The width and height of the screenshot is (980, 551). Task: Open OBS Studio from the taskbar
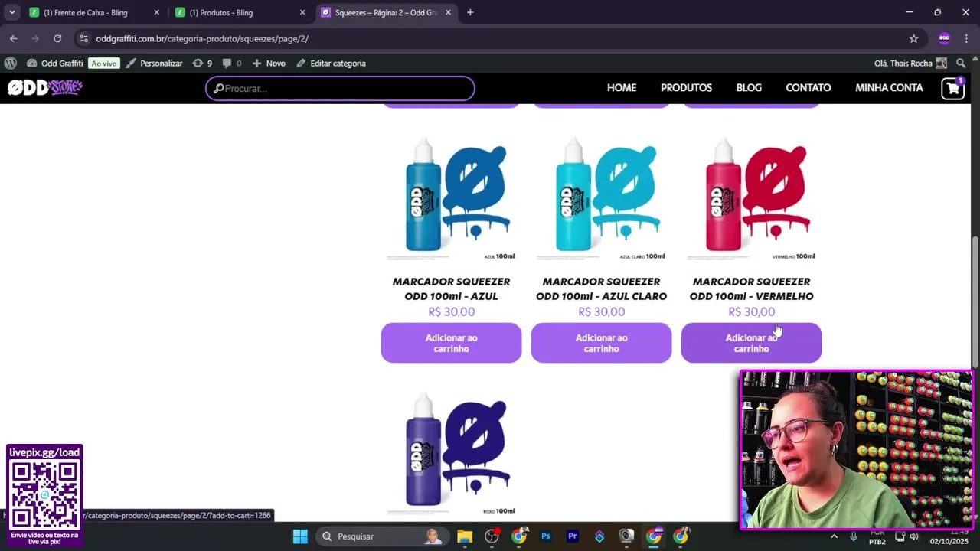pos(492,536)
